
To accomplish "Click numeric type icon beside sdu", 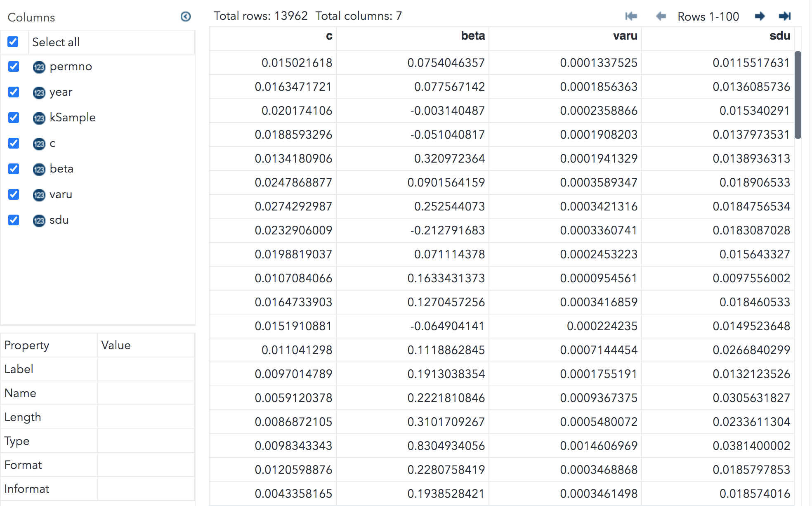I will [x=39, y=221].
